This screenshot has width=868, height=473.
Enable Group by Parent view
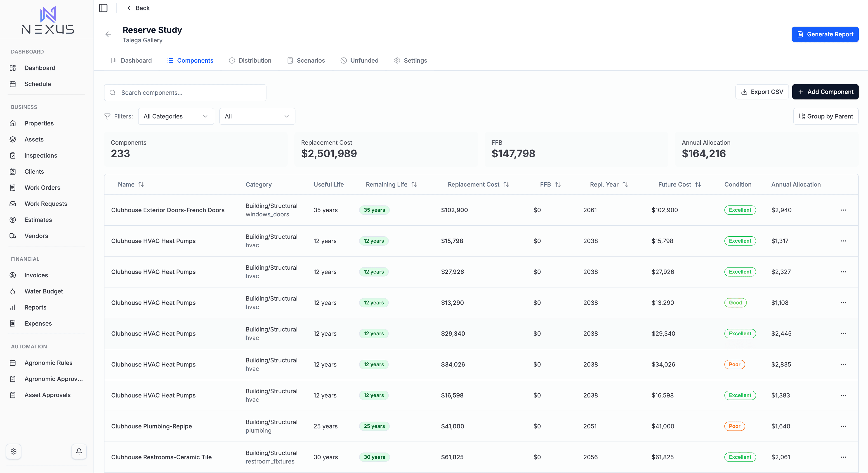click(826, 116)
